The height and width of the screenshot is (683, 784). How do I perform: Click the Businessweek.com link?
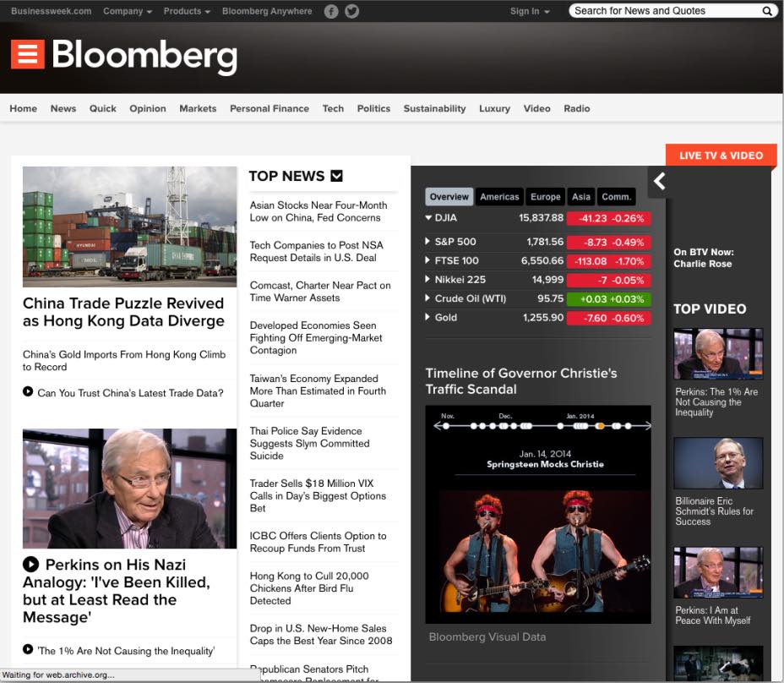tap(51, 11)
